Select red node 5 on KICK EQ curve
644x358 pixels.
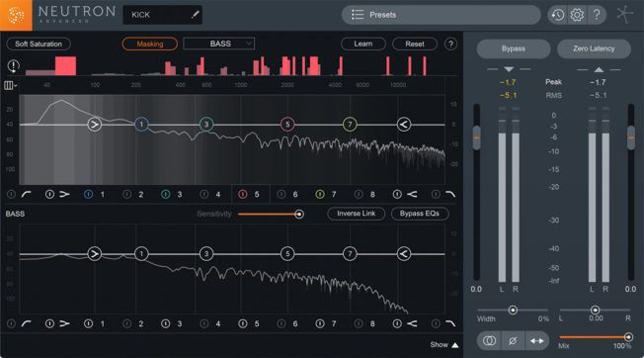pyautogui.click(x=287, y=125)
